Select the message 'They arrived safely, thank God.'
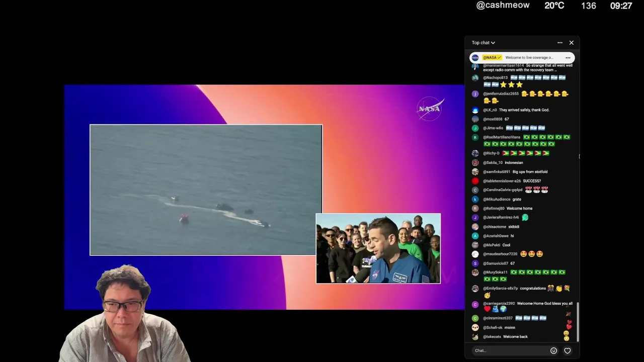The width and height of the screenshot is (644, 362). click(524, 110)
